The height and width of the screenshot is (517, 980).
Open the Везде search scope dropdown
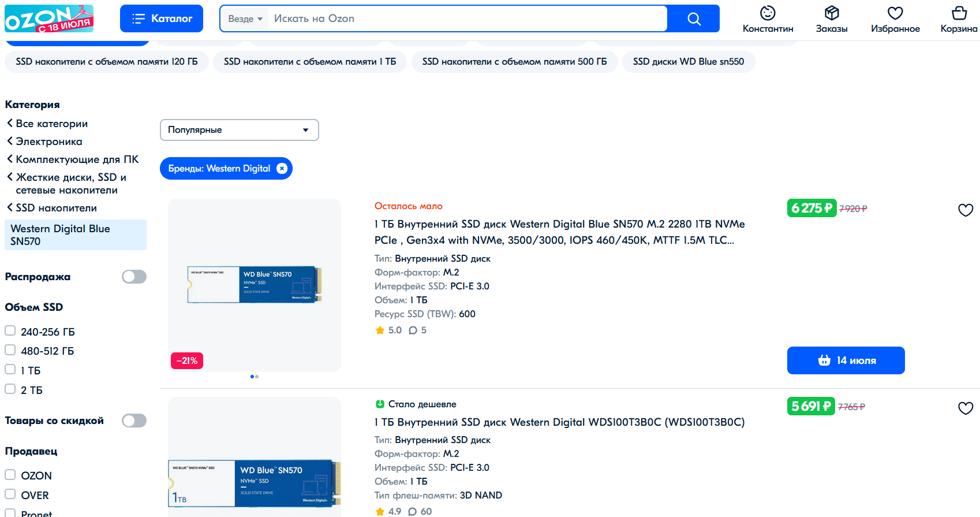tap(245, 19)
